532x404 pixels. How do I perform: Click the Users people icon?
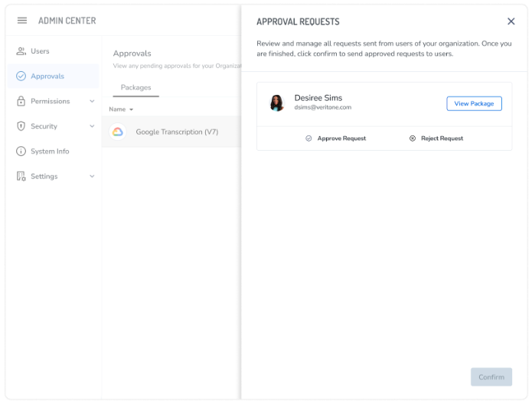coord(21,51)
